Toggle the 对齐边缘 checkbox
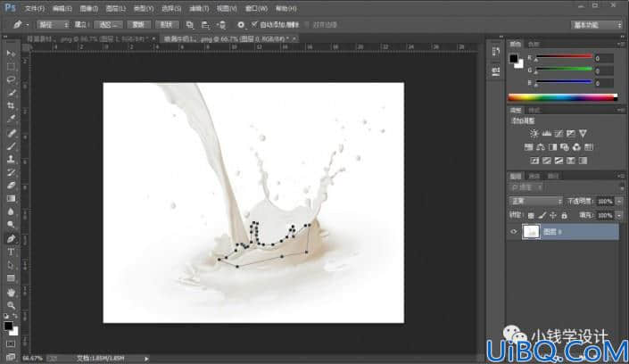This screenshot has height=364, width=629. click(307, 24)
